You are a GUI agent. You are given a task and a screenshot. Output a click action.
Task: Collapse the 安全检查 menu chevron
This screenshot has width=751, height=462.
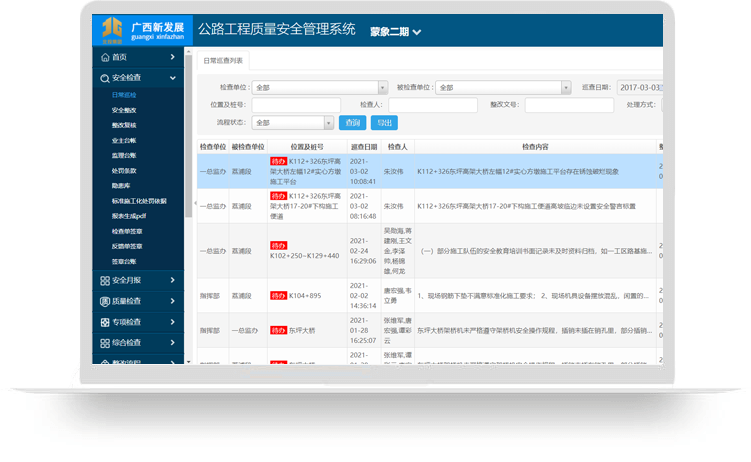172,78
